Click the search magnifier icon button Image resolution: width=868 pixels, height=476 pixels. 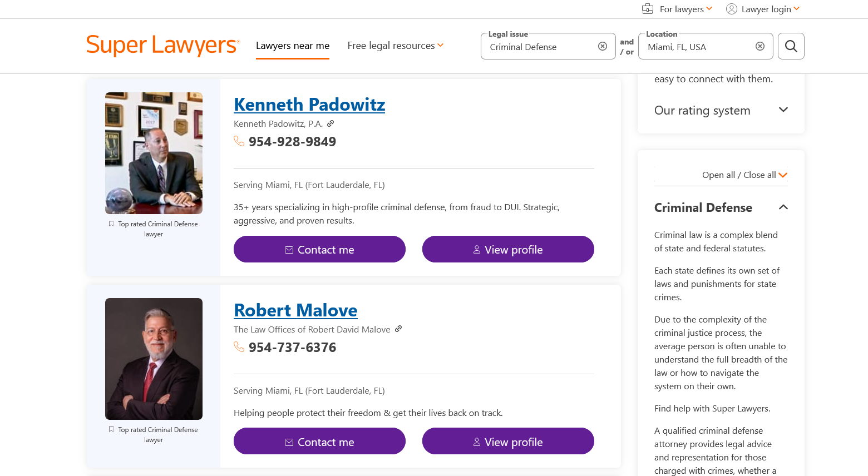[791, 46]
